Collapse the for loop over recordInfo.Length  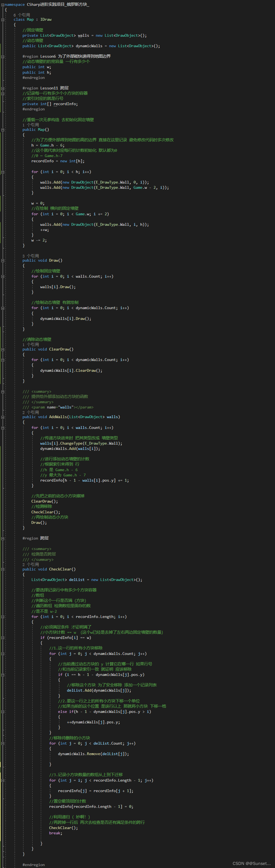point(3,617)
